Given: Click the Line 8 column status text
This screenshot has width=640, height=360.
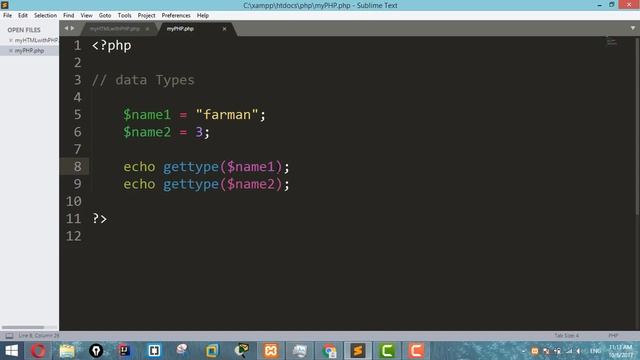Looking at the screenshot, I should pos(39,336).
